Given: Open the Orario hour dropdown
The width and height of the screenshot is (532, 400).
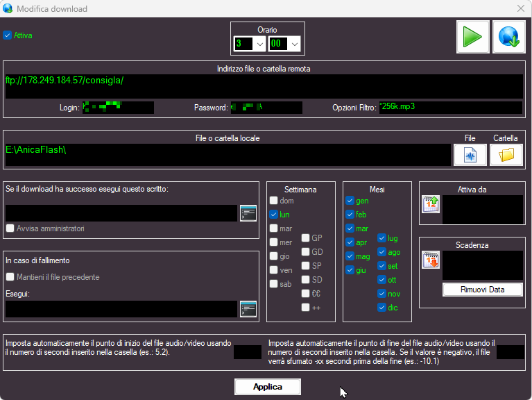Looking at the screenshot, I should click(260, 44).
